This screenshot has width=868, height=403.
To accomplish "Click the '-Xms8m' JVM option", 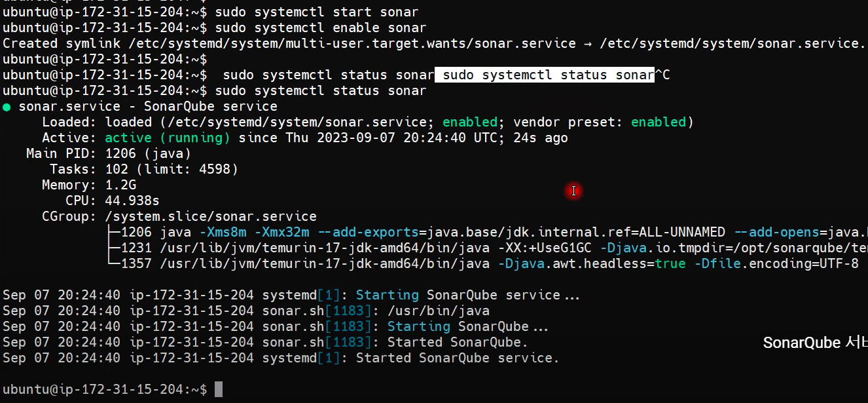I will [x=223, y=232].
